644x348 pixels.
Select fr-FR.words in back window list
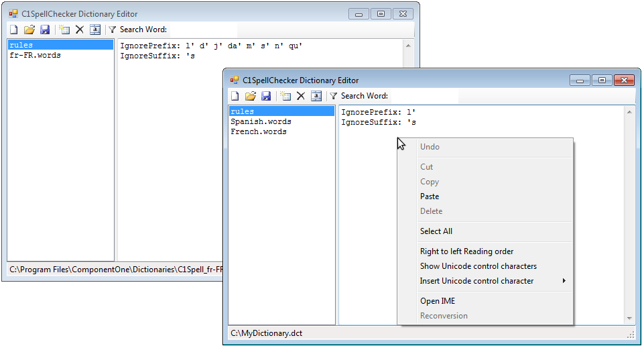pyautogui.click(x=35, y=55)
